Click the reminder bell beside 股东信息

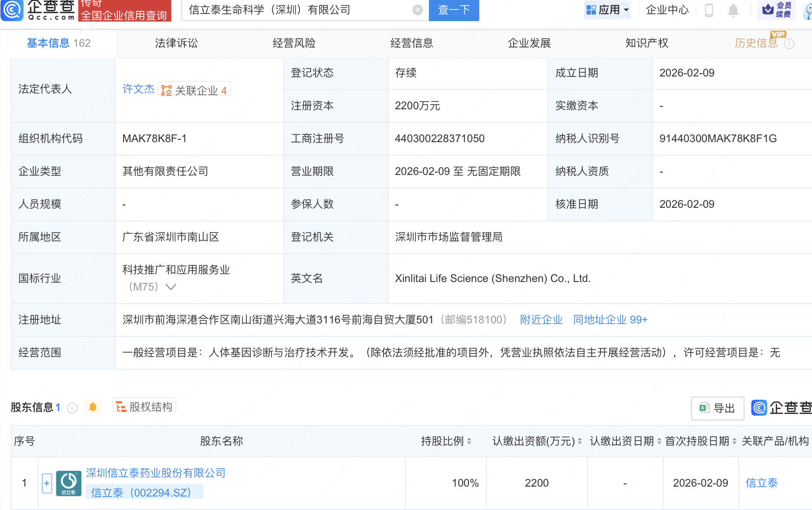pyautogui.click(x=93, y=407)
